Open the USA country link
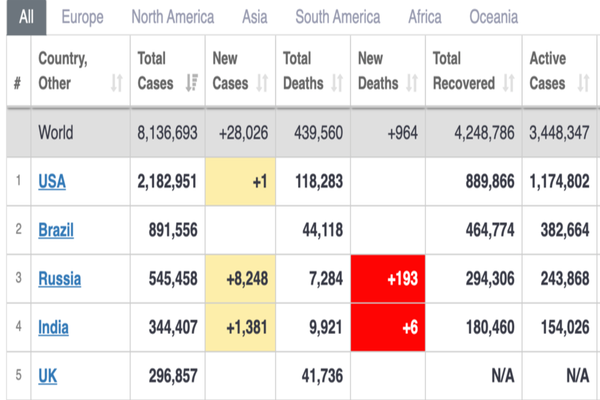 click(x=52, y=182)
